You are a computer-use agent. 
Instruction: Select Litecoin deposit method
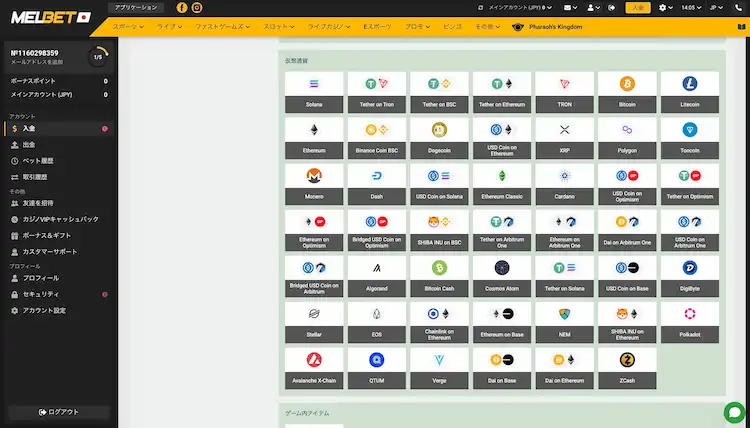pyautogui.click(x=690, y=92)
